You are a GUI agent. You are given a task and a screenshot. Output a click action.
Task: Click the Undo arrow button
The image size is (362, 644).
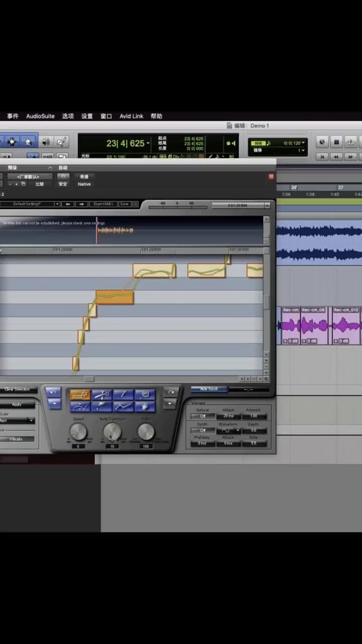click(x=53, y=392)
